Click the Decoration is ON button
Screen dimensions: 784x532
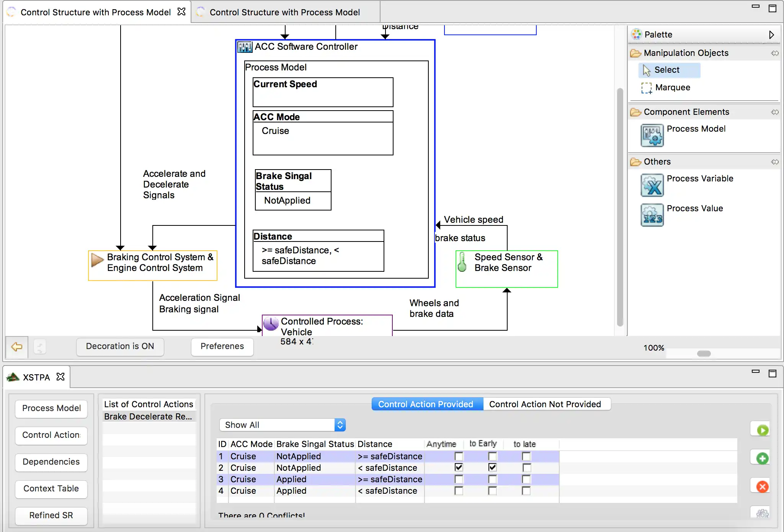(120, 346)
